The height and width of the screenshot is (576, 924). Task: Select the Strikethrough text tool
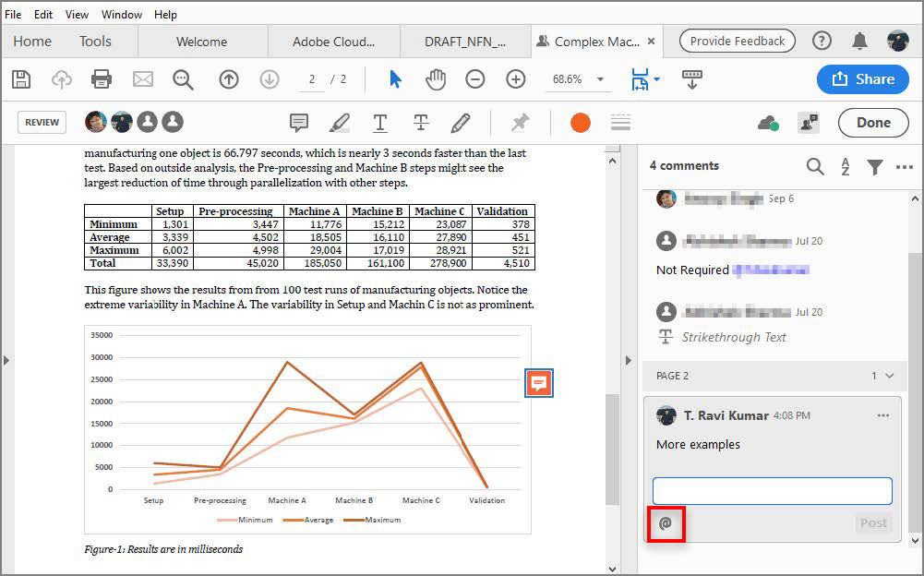pos(421,123)
